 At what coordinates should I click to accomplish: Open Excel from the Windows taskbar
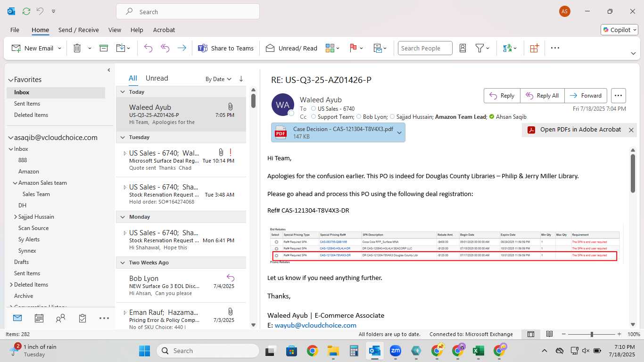(x=479, y=351)
